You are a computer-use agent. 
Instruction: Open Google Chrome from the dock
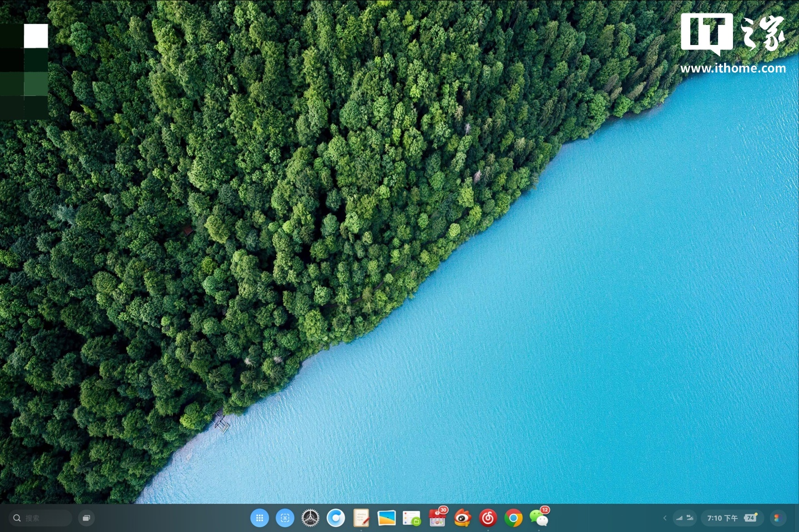coord(513,518)
